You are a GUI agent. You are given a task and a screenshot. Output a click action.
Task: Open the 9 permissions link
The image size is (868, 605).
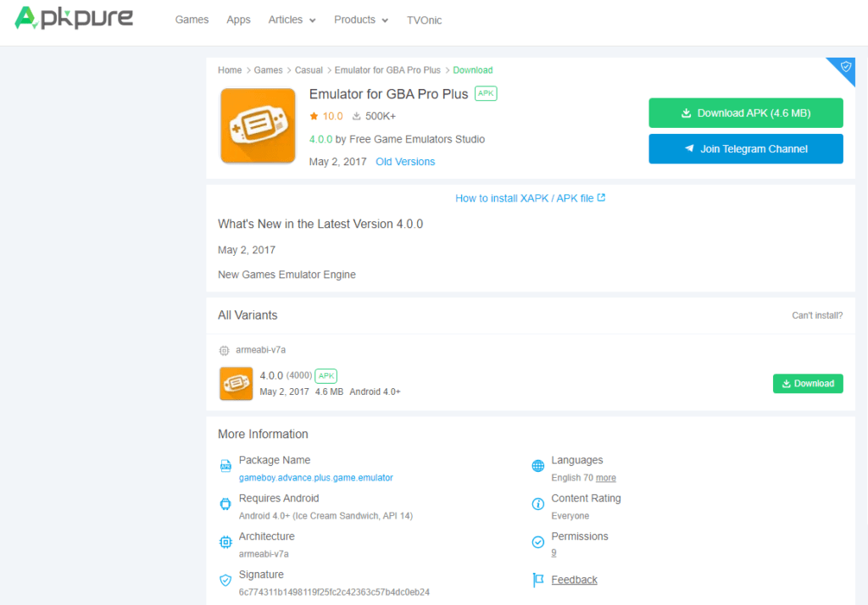click(x=554, y=553)
